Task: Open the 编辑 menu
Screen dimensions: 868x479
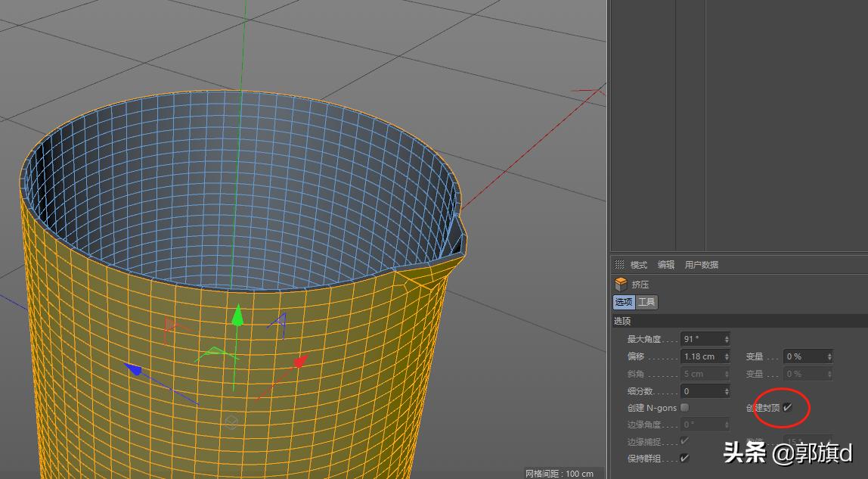Action: coord(667,264)
